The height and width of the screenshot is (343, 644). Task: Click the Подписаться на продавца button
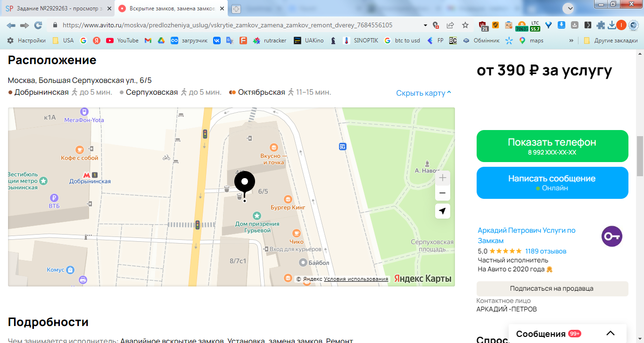tap(552, 288)
